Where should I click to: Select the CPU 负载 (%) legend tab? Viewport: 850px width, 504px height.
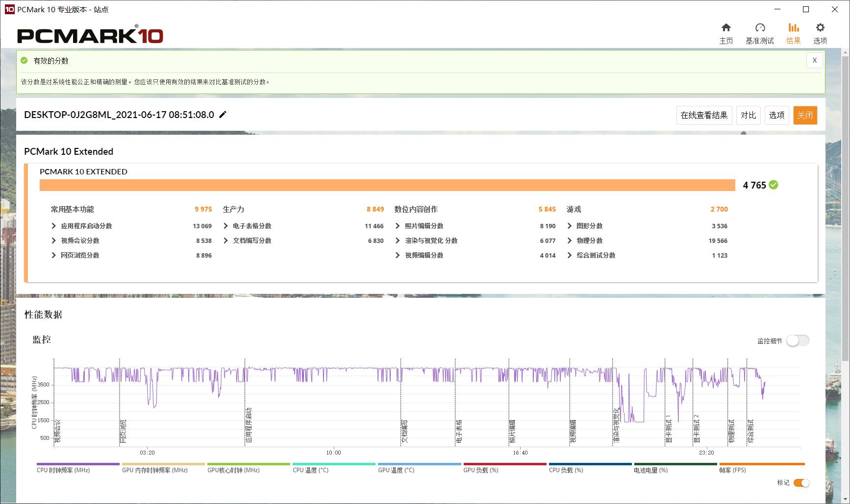[x=590, y=468]
